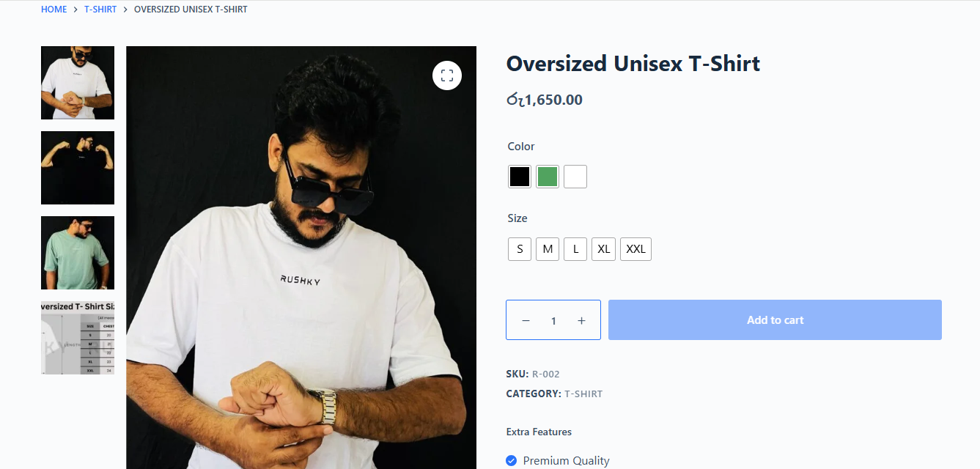Viewport: 980px width, 469px height.
Task: Select size S
Action: (x=520, y=249)
